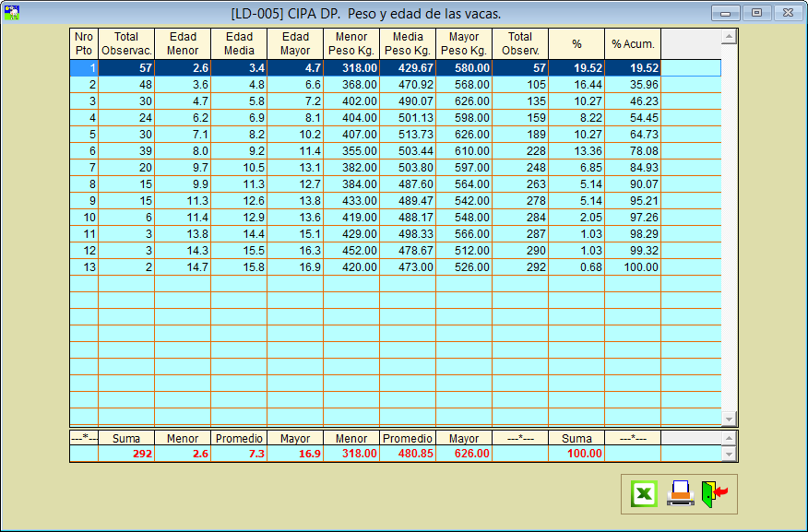Click the Promedio summary value 480.85
Viewport: 808px width, 532px height.
click(408, 454)
